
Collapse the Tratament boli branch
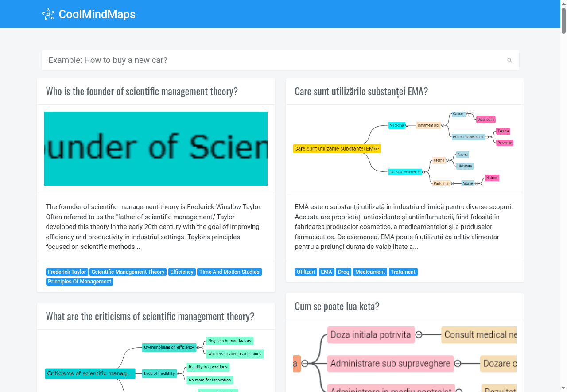[443, 125]
